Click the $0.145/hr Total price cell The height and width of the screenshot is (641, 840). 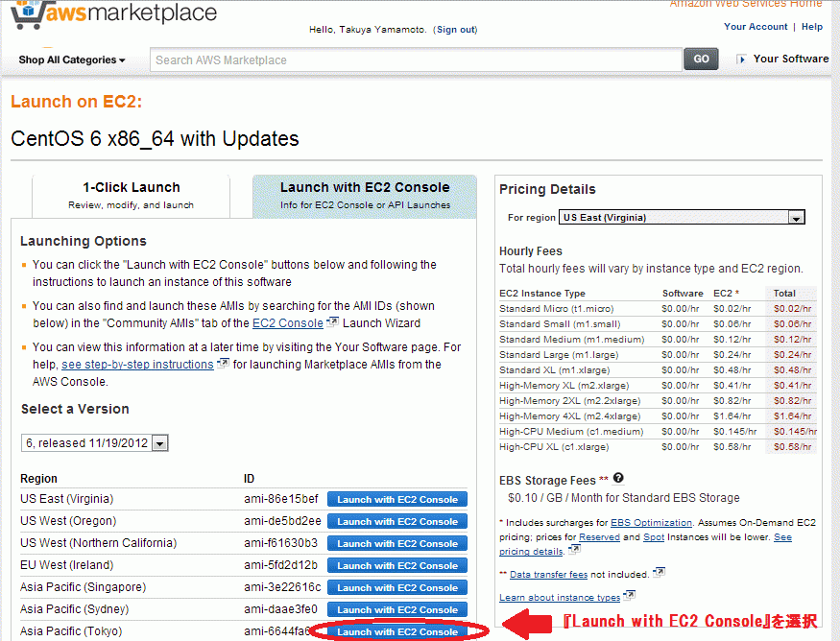tap(795, 432)
